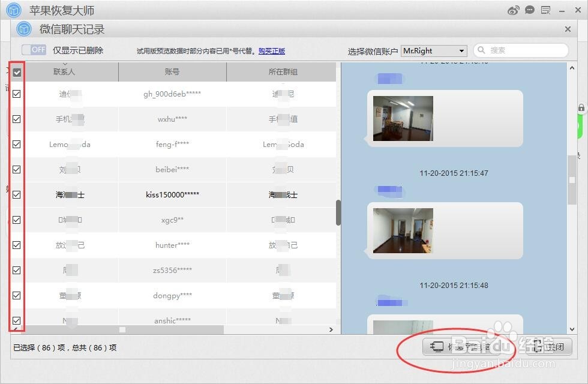Click the 苹果恢复大师 app logo

(x=14, y=10)
